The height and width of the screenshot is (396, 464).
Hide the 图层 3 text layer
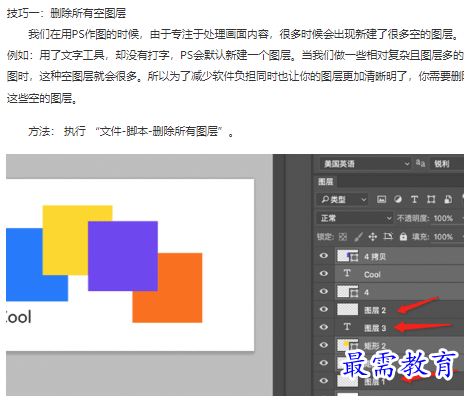(x=323, y=327)
